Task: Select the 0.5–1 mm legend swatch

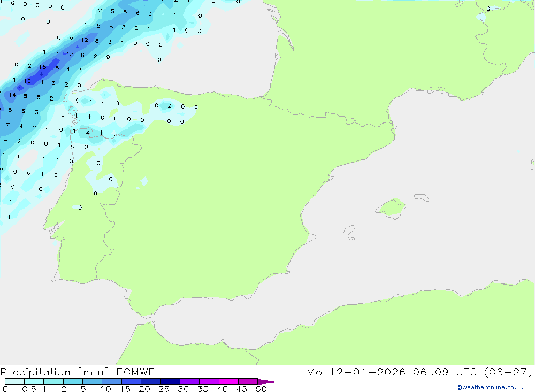Action: (x=34, y=381)
